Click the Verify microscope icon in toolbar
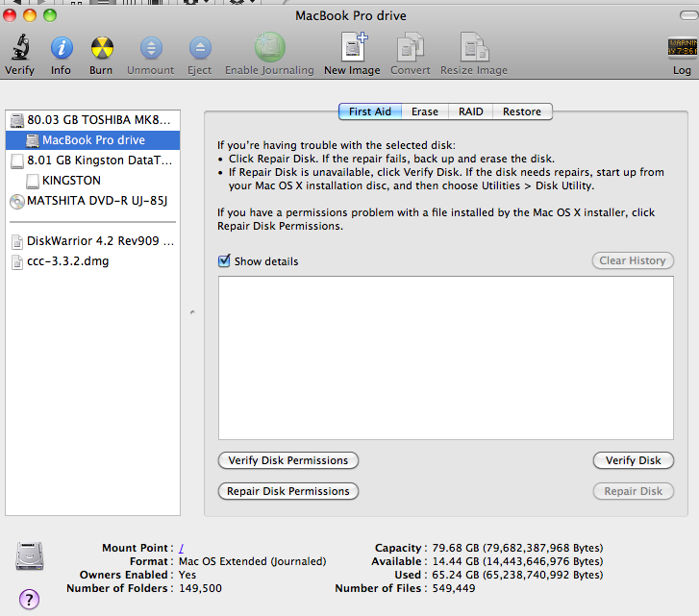 [20, 47]
